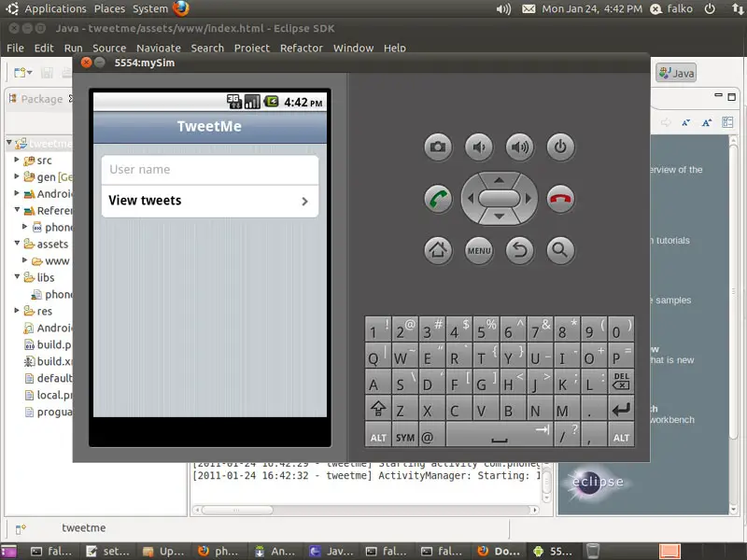Switch to the Java perspective button
The height and width of the screenshot is (560, 747).
click(x=676, y=73)
